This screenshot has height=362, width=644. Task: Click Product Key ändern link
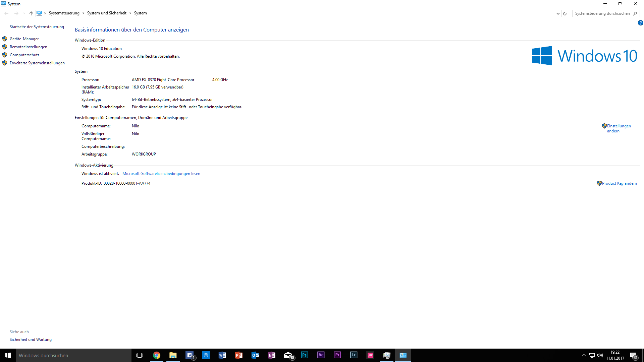coord(619,183)
